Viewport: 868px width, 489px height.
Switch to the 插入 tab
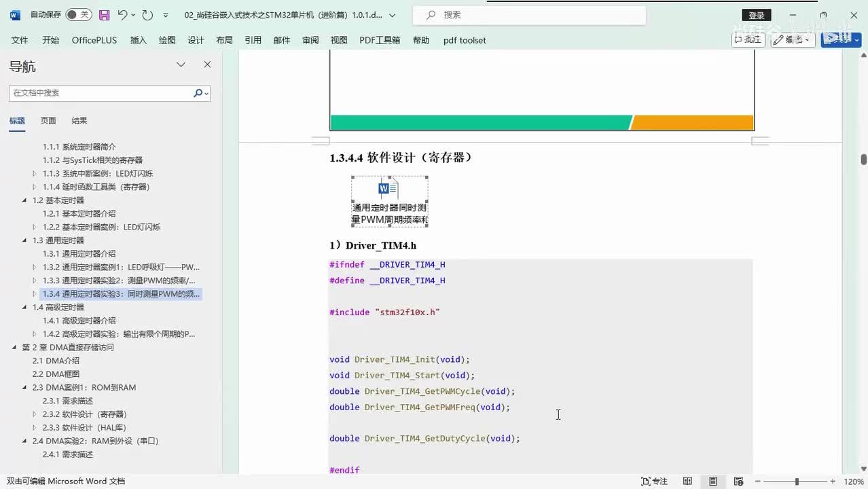pos(139,40)
